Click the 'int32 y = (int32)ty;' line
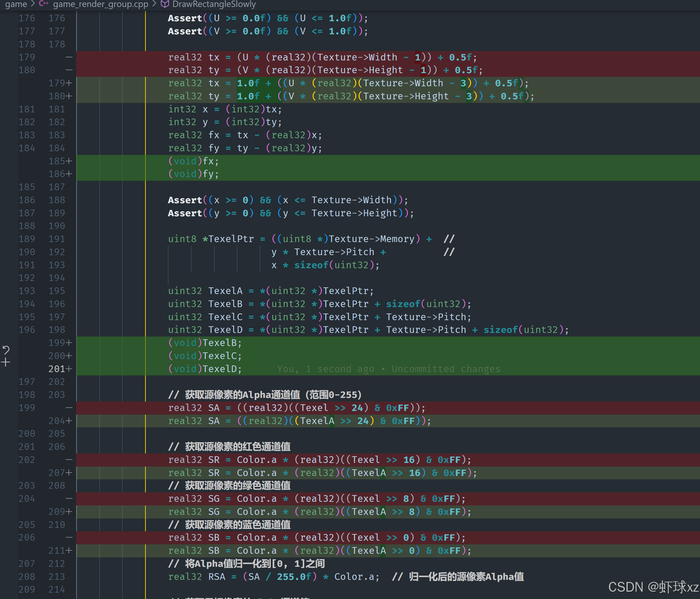Screen dimensions: 700x599 pyautogui.click(x=225, y=122)
